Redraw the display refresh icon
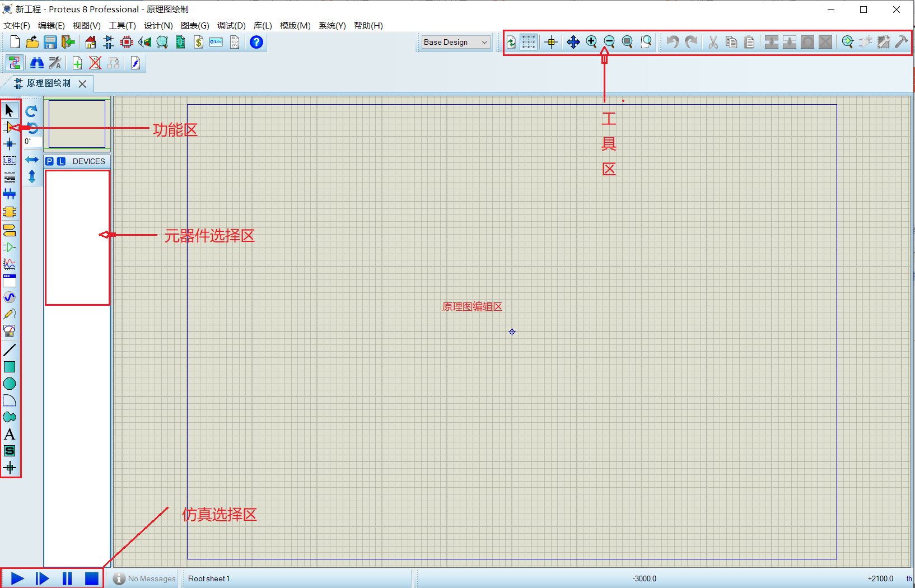 pyautogui.click(x=511, y=42)
